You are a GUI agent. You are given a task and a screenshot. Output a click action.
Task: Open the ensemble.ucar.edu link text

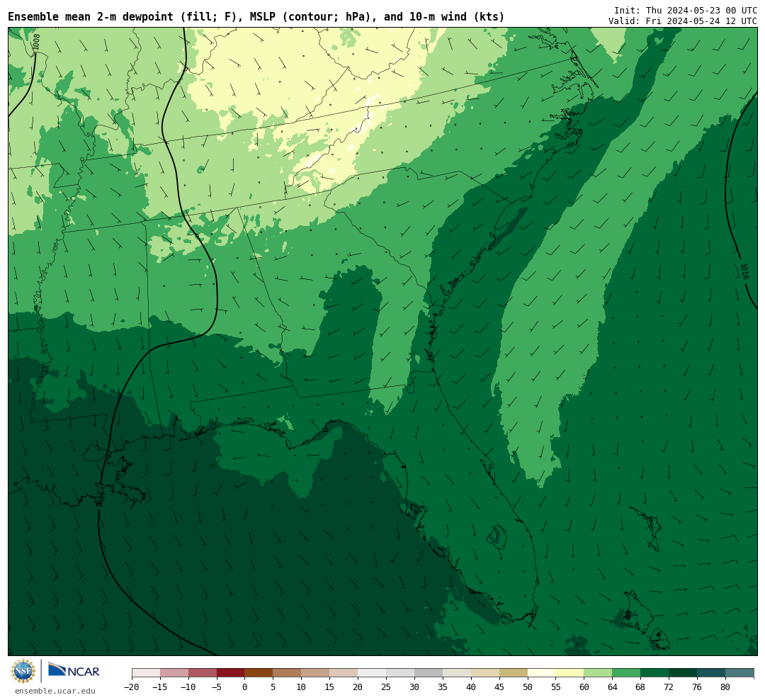click(55, 691)
